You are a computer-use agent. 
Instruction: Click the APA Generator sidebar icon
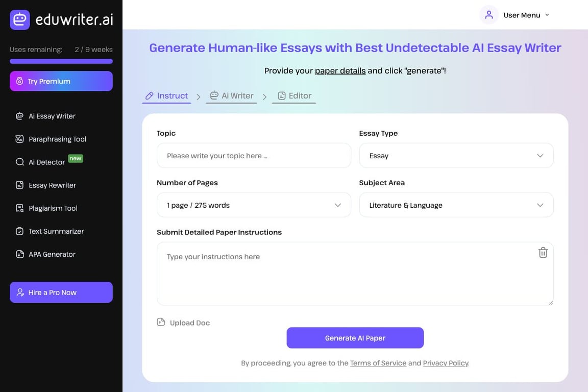[20, 254]
